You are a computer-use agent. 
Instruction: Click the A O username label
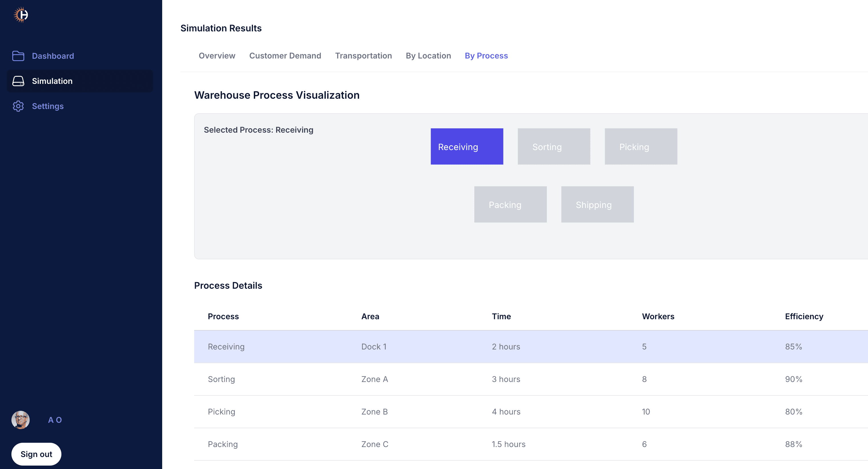coord(55,420)
